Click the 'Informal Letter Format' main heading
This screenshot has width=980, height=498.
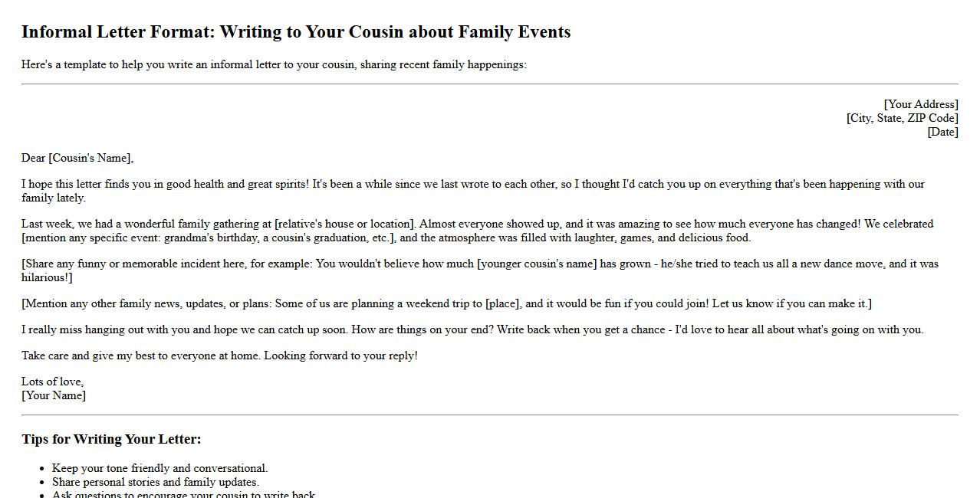(x=296, y=32)
